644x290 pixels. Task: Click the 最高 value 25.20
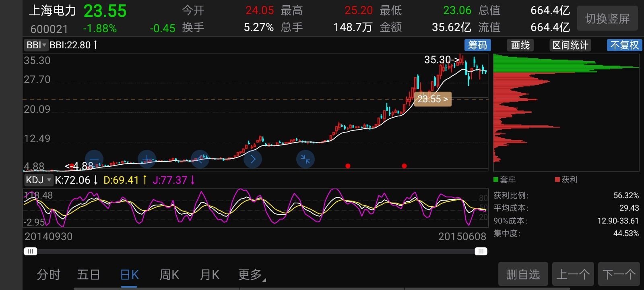359,10
